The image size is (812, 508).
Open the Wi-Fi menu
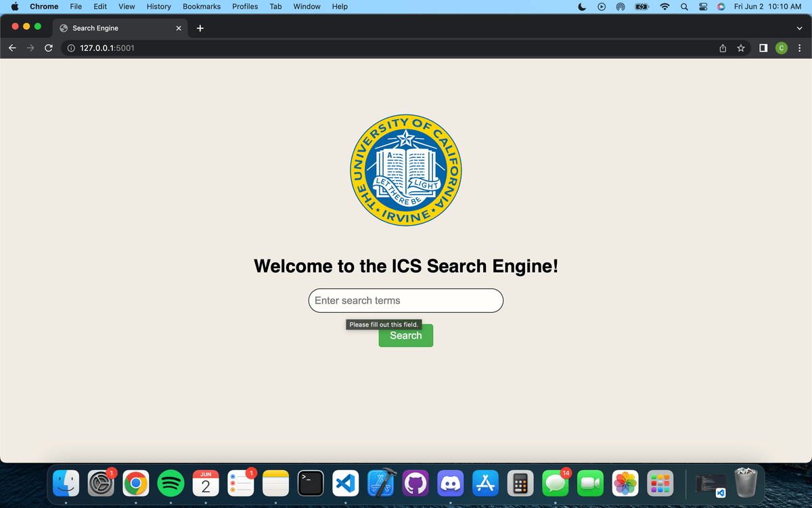664,7
